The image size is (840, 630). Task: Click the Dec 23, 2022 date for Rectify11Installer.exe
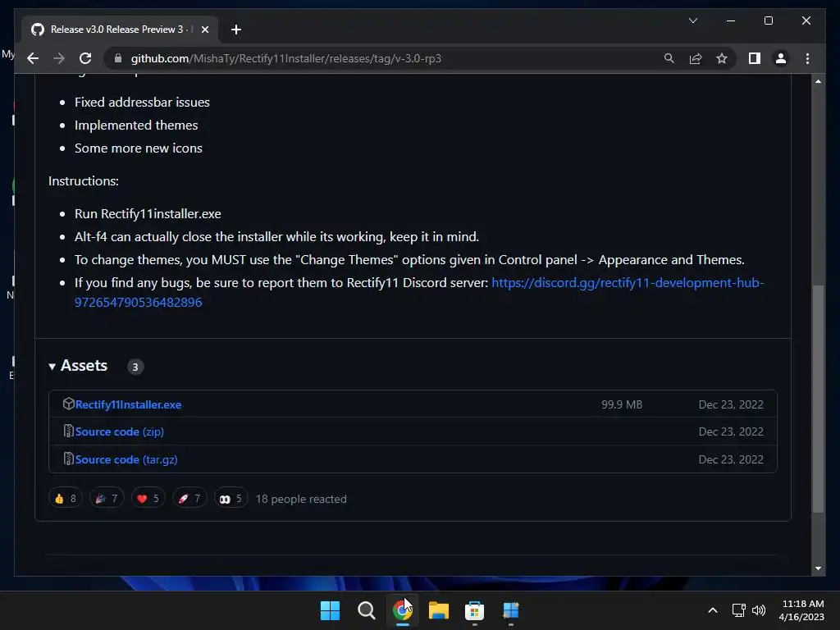[x=731, y=404]
